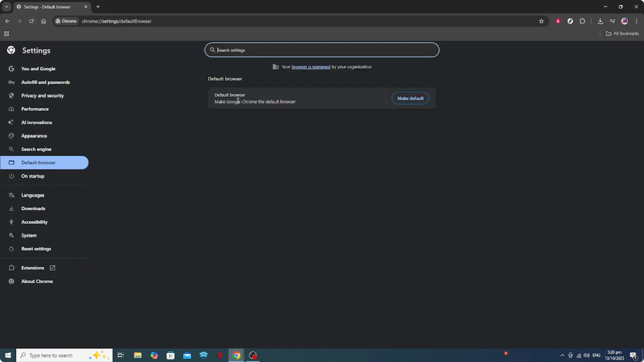
Task: Expand the tab search dropdown arrow
Action: point(7,7)
